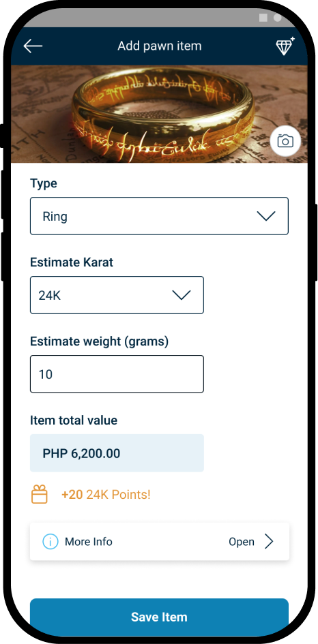Tap the status bar square icon

click(263, 18)
